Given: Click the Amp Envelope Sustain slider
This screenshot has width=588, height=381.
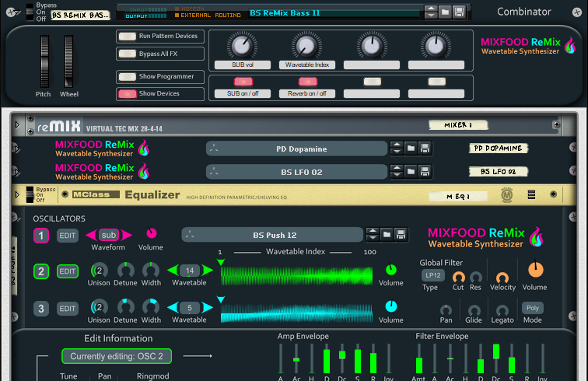Looking at the screenshot, I should coord(358,358).
